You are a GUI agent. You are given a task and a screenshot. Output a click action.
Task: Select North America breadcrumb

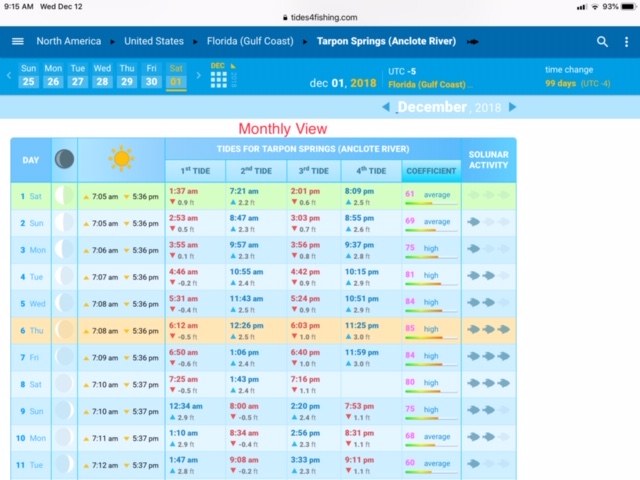[x=68, y=41]
